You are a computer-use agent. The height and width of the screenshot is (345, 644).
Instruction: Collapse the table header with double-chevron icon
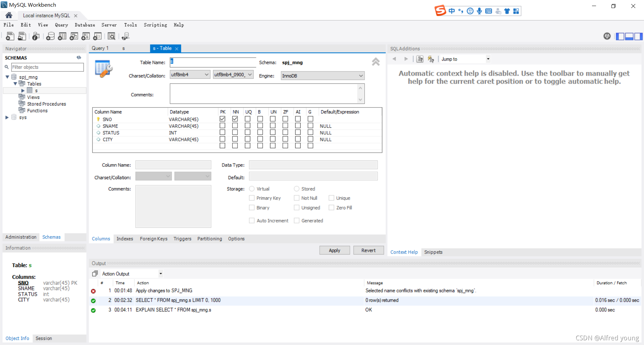coord(376,62)
